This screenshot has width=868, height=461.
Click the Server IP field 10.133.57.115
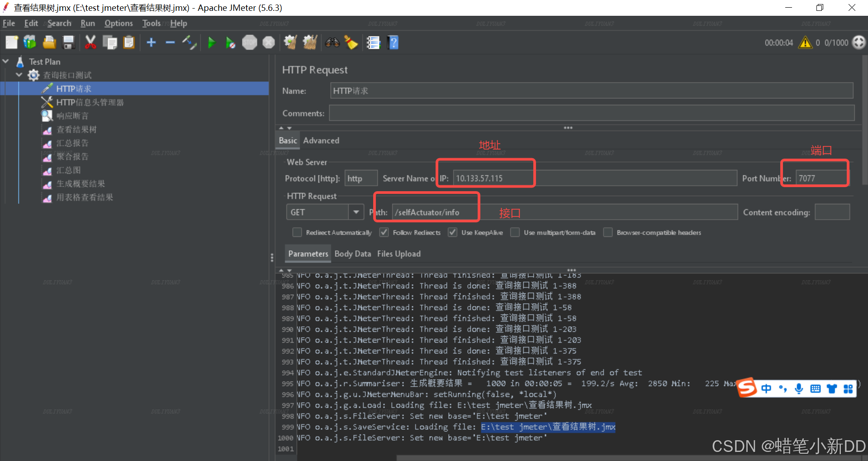[595, 178]
